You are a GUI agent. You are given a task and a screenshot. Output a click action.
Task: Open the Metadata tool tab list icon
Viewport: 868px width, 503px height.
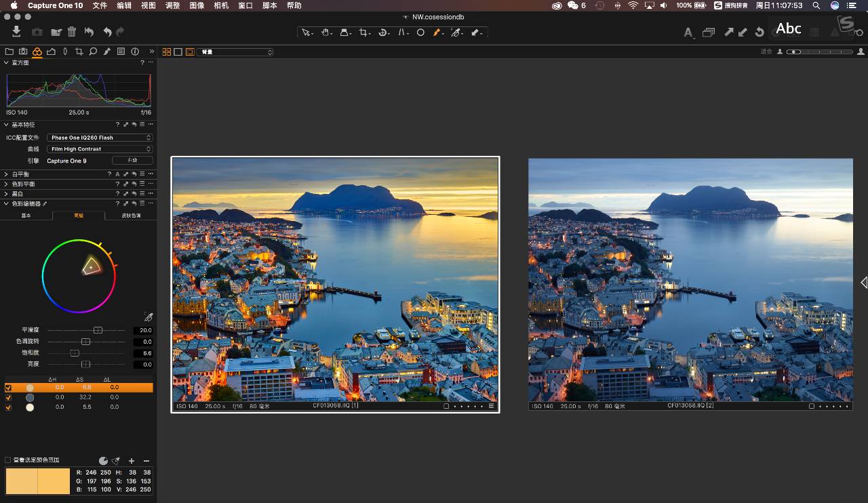(121, 52)
